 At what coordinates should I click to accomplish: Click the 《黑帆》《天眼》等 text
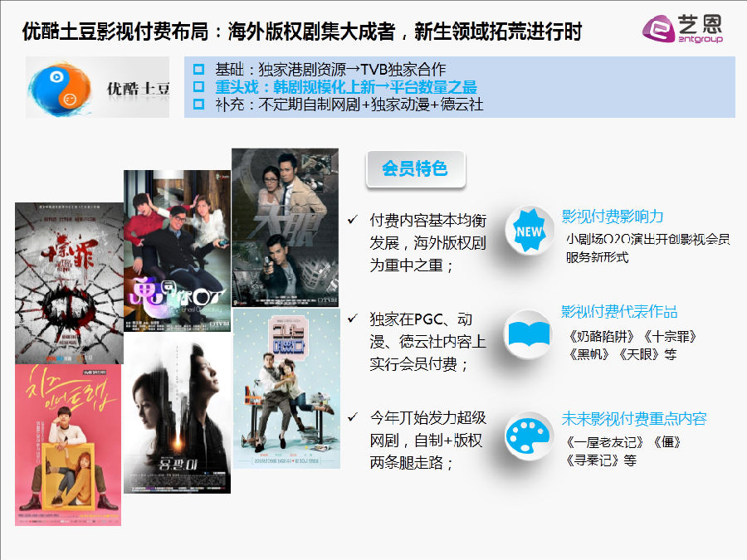(622, 354)
